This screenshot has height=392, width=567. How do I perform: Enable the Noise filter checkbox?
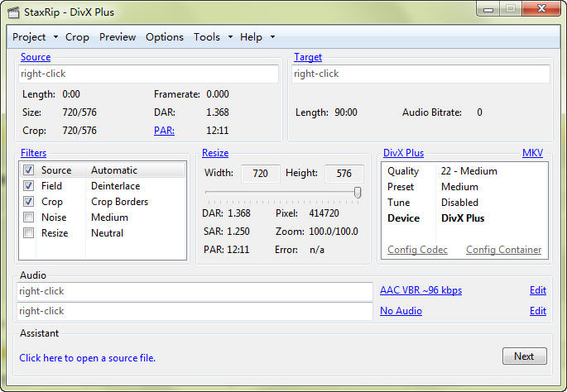[x=29, y=218]
